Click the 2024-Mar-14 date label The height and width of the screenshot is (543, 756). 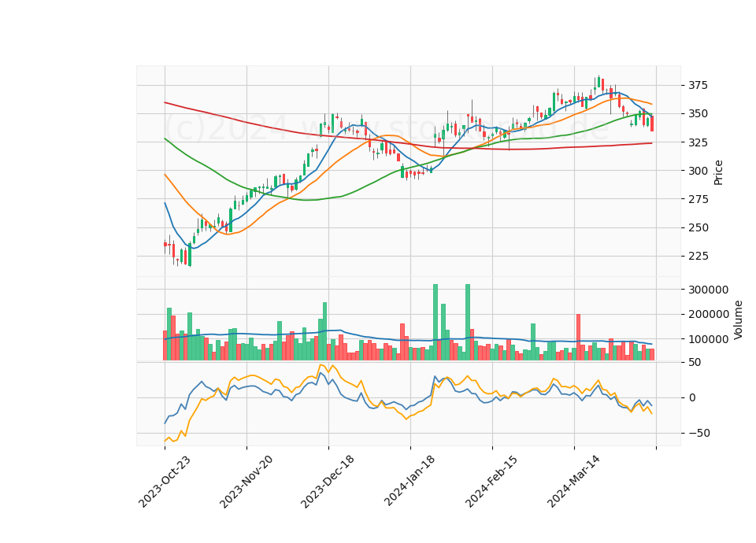pyautogui.click(x=574, y=482)
